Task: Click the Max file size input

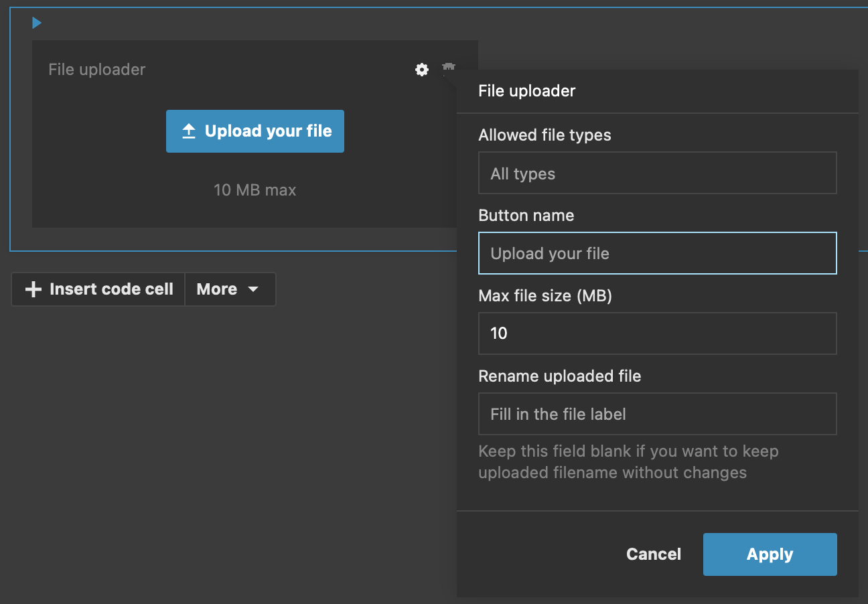Action: (x=657, y=333)
